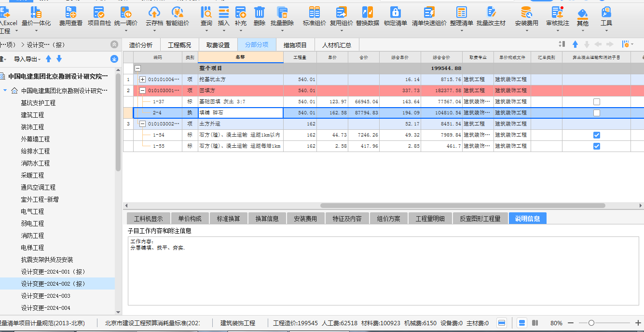Click the 其他 paint bucket icon
644x332 pixels.
pyautogui.click(x=582, y=13)
